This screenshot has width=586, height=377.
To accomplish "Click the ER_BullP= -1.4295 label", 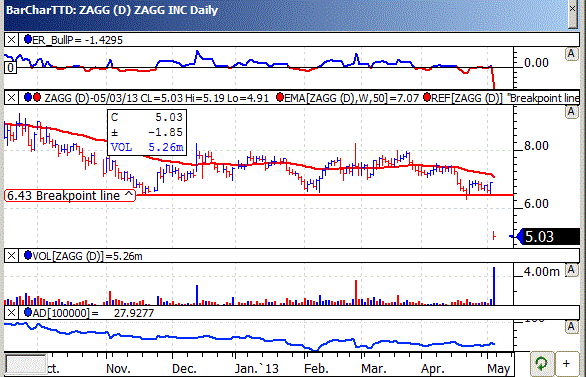I will pyautogui.click(x=77, y=40).
